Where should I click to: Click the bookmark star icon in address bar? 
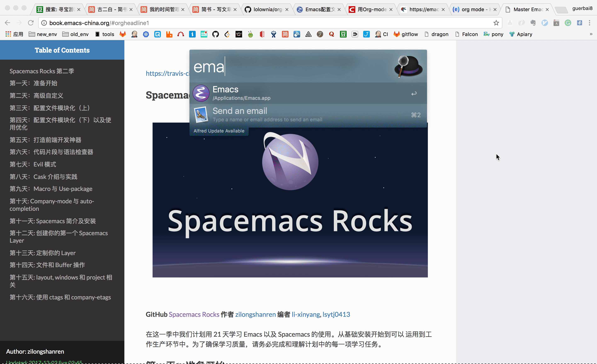tap(496, 23)
